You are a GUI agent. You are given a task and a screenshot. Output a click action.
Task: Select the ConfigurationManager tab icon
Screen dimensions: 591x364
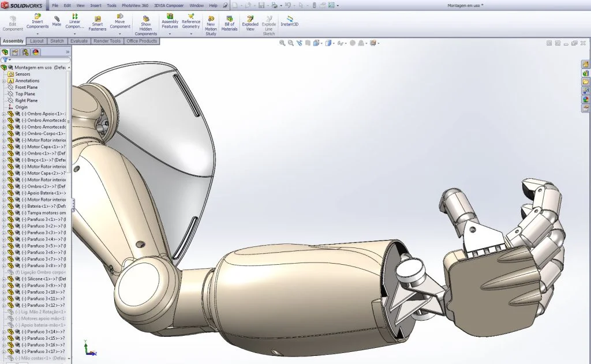[x=25, y=52]
